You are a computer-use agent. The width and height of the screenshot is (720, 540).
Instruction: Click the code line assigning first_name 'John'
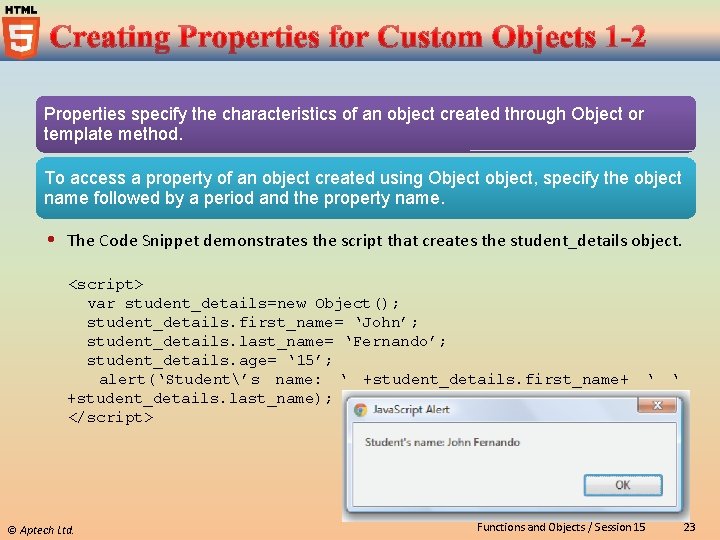(x=252, y=323)
